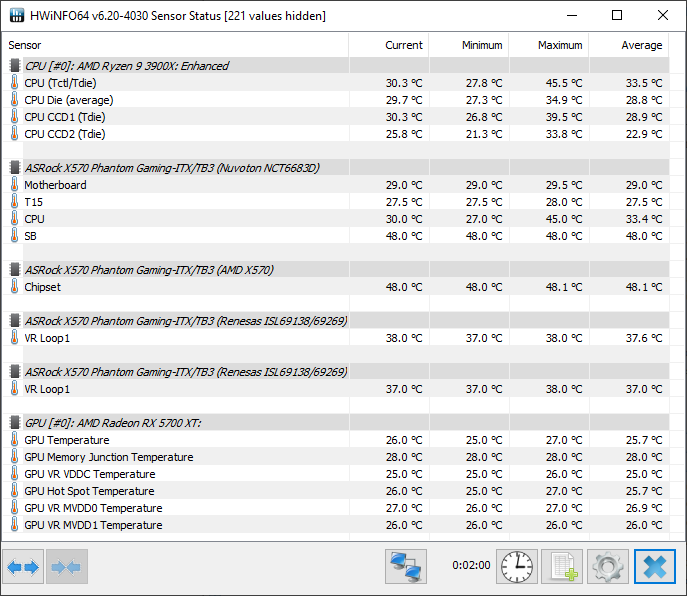Click the HWiNFO64 app icon in title bar
This screenshot has width=687, height=596.
(17, 15)
